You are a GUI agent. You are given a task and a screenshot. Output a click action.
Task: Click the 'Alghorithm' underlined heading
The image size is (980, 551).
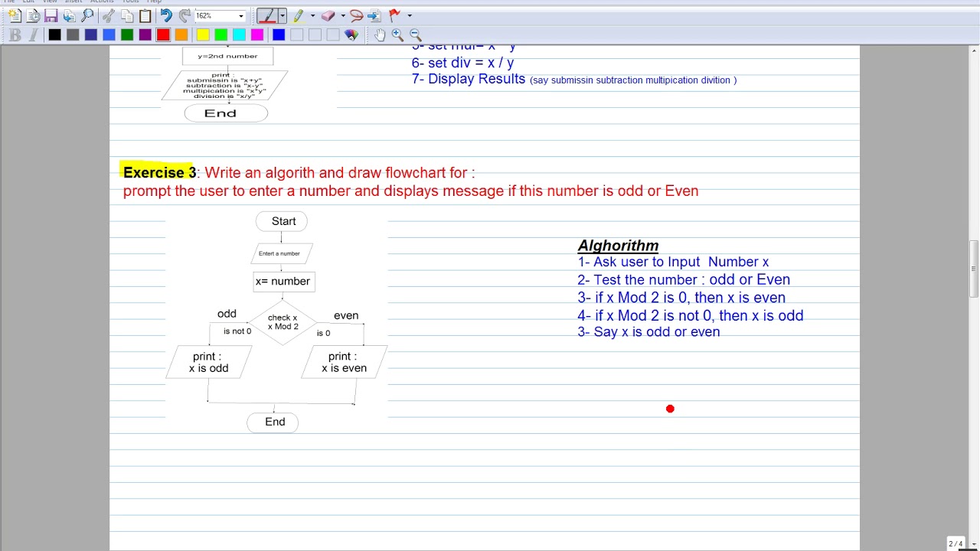click(618, 246)
